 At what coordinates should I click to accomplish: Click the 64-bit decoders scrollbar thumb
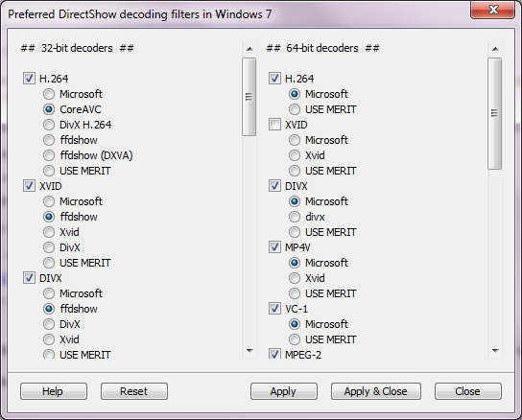495,113
